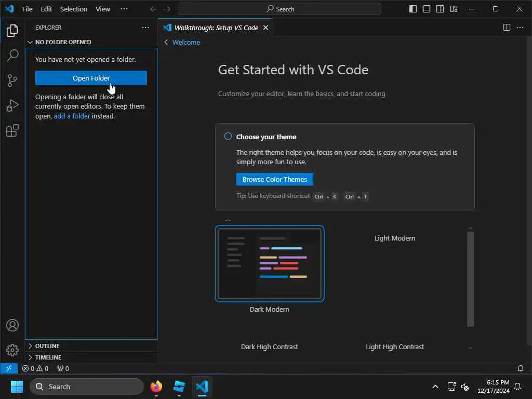Select the Dark High Contrast theme
Viewport: 532px width, 399px height.
point(270,347)
